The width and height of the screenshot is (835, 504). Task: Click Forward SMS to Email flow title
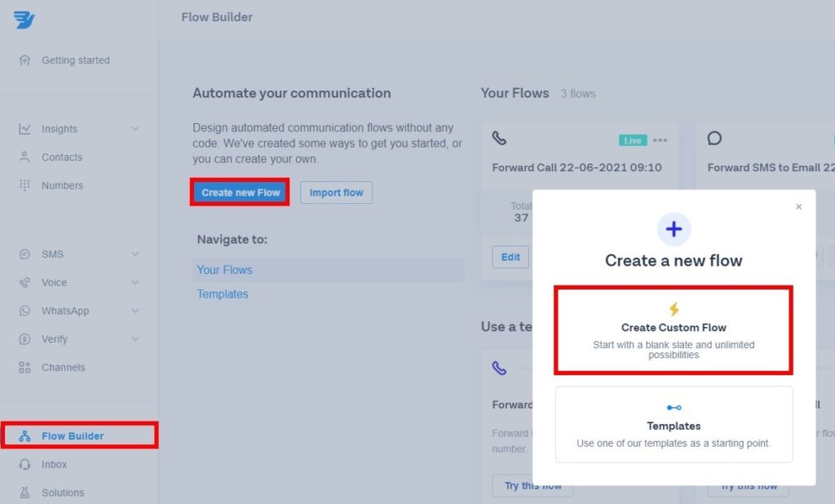coord(771,167)
